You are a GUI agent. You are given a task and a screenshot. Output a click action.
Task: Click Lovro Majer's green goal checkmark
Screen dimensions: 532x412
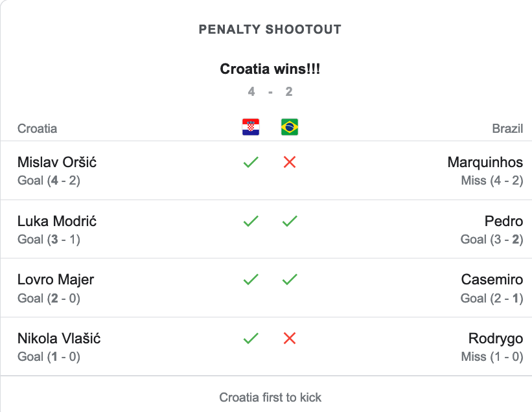click(251, 280)
